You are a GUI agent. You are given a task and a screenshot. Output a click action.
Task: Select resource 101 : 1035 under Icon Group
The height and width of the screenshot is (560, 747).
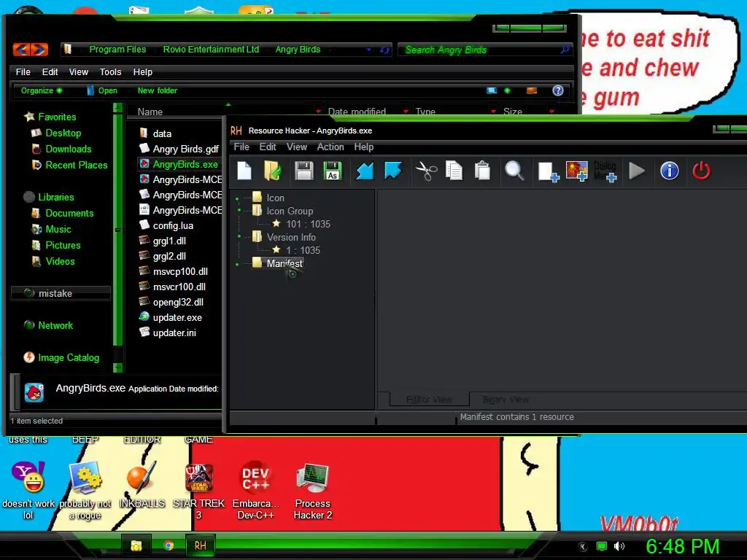308,224
